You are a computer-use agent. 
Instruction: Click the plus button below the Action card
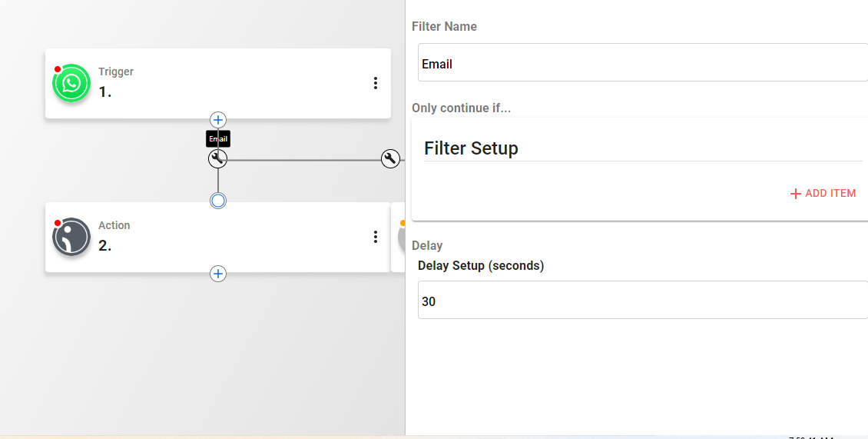pyautogui.click(x=218, y=273)
